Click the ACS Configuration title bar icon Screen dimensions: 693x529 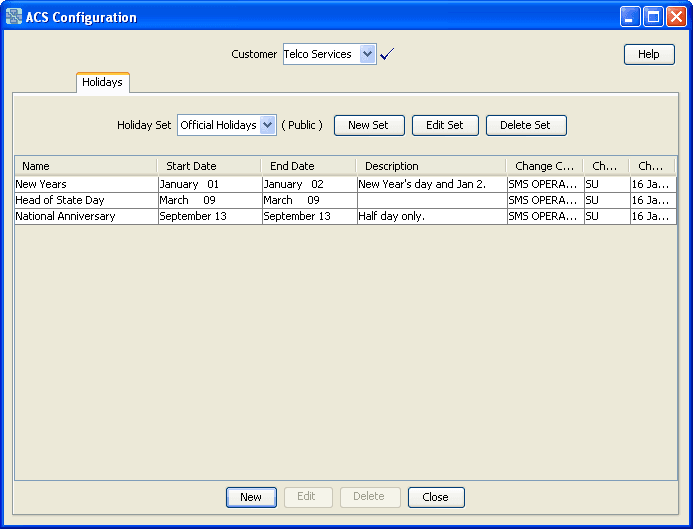point(14,17)
